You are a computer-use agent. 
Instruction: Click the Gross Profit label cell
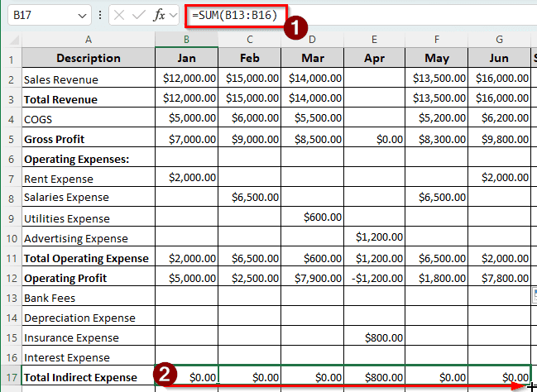click(89, 137)
